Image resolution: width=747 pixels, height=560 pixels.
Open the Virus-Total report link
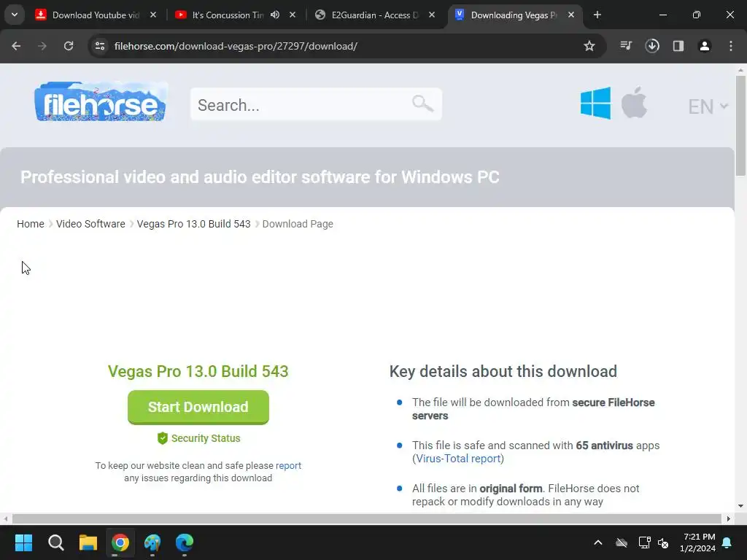tap(458, 459)
